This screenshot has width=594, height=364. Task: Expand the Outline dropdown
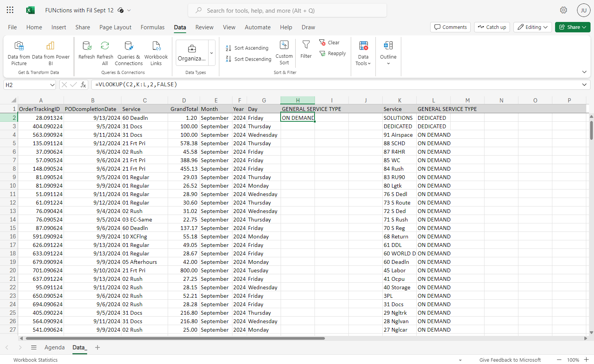click(x=388, y=53)
